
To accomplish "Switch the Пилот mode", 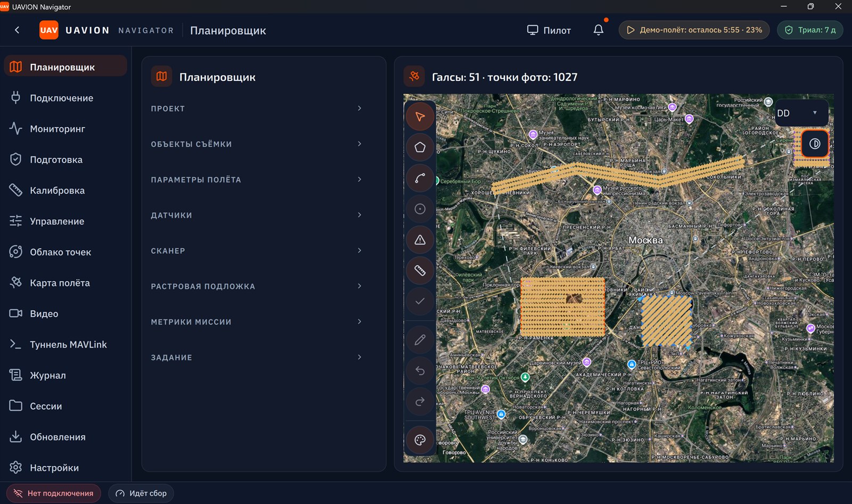I will (549, 30).
